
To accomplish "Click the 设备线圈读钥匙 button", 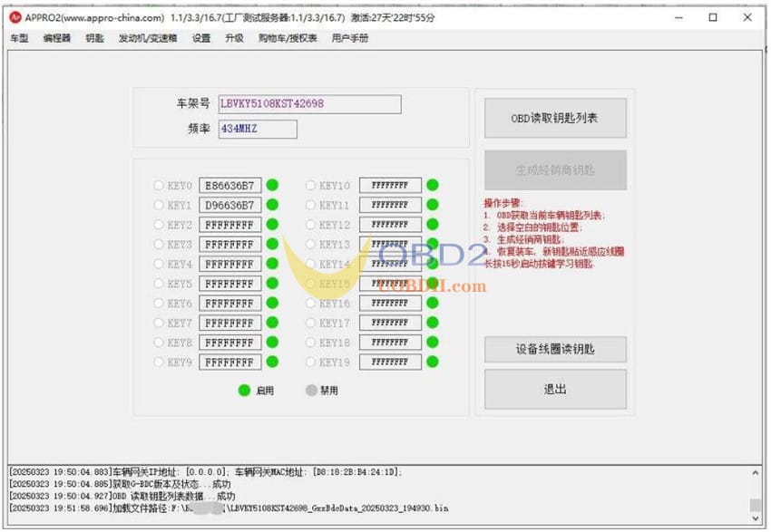I will [x=555, y=349].
